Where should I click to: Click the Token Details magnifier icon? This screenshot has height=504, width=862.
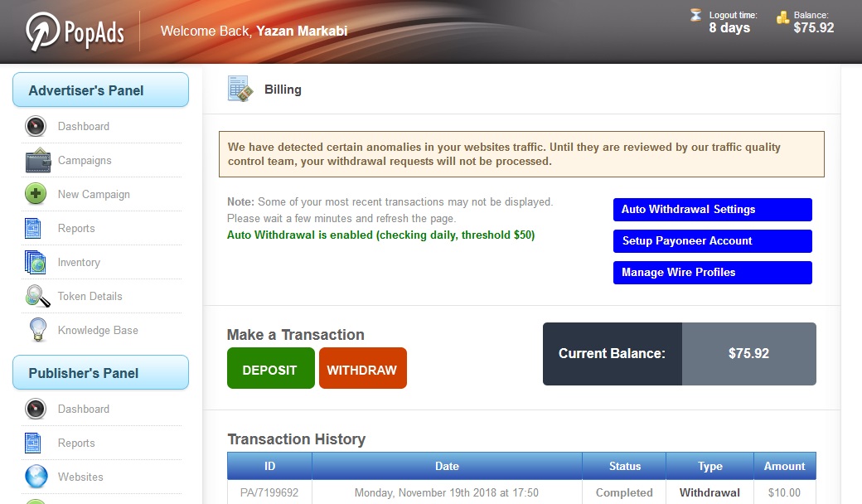pos(38,296)
